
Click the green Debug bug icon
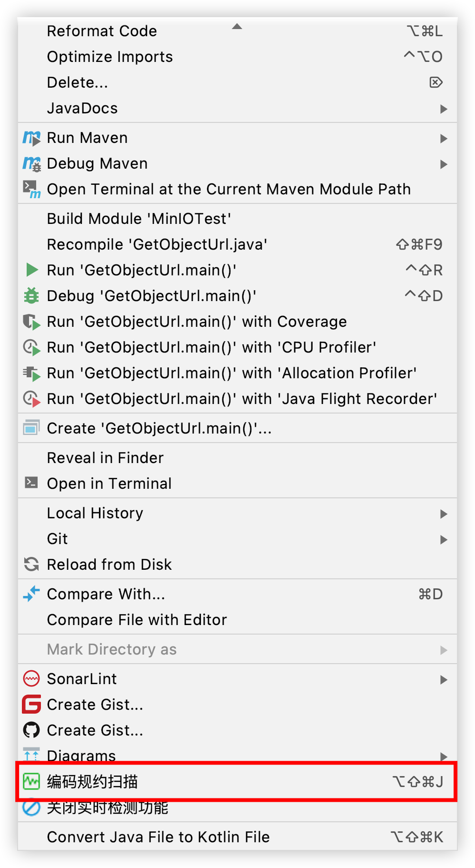[31, 296]
